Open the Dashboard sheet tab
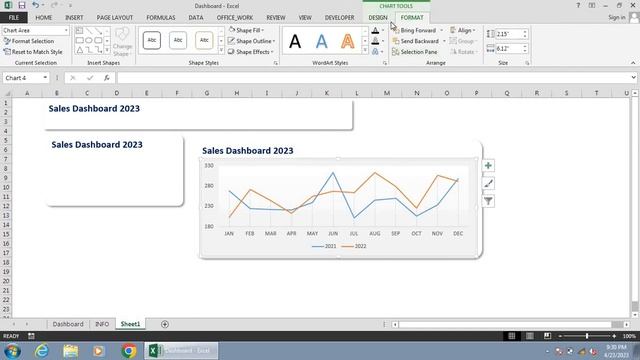 coord(68,324)
